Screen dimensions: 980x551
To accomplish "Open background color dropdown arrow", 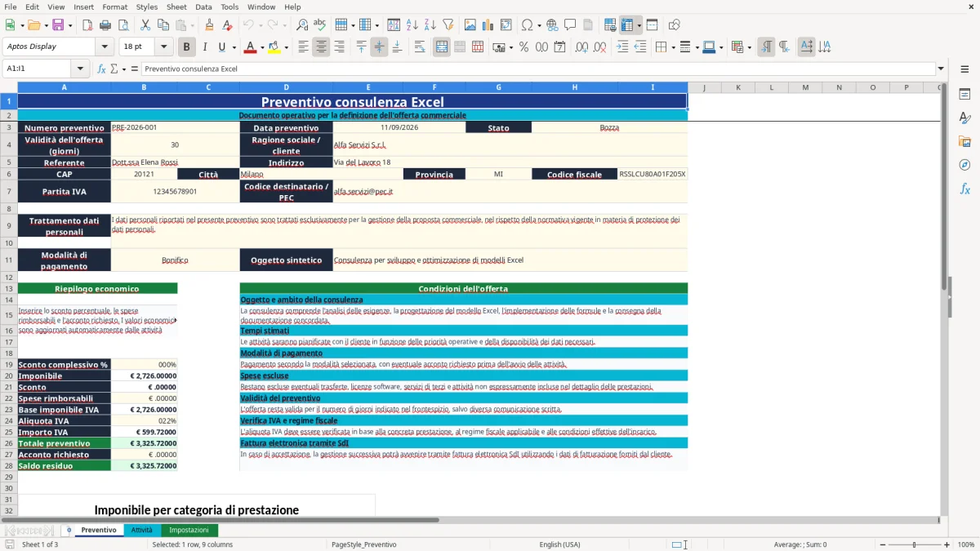I will (x=285, y=47).
